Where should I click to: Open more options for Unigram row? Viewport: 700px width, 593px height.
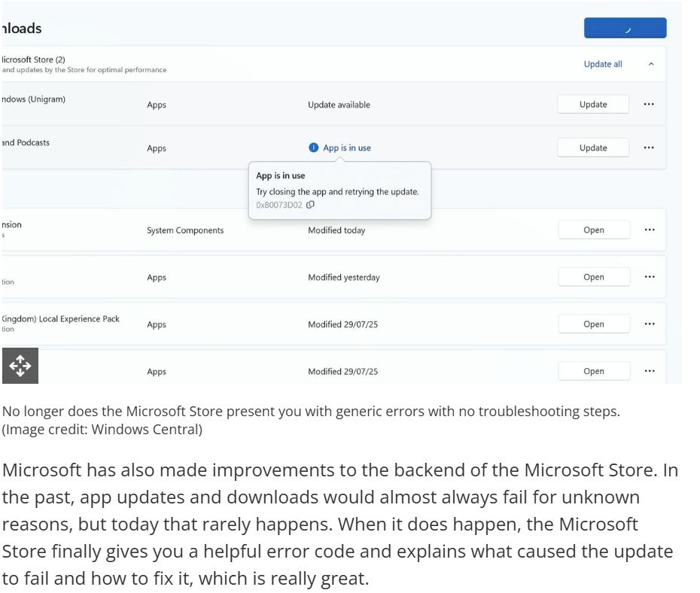649,105
